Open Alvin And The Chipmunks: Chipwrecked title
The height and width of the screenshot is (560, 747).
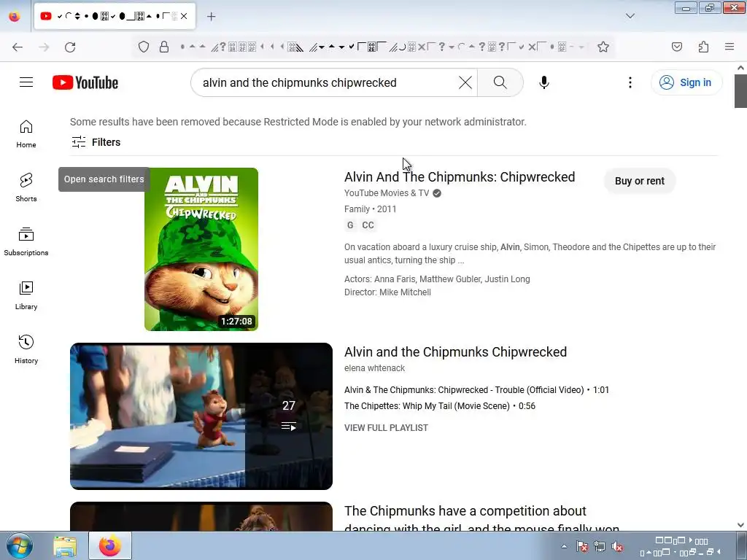(460, 177)
